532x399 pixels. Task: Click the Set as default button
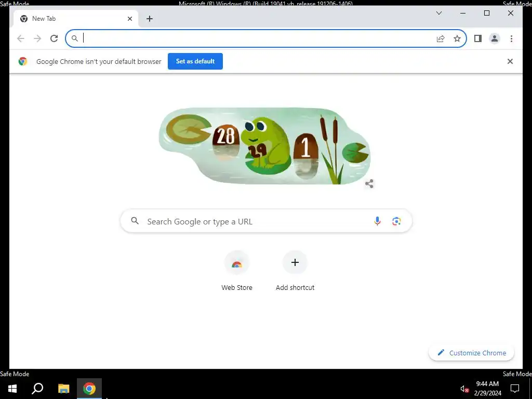pyautogui.click(x=195, y=61)
